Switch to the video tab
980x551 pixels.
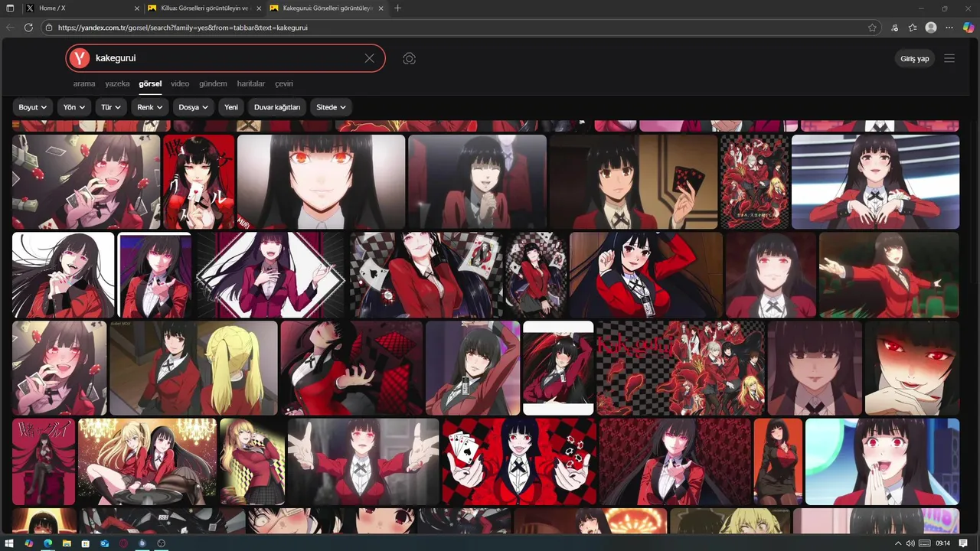[180, 83]
